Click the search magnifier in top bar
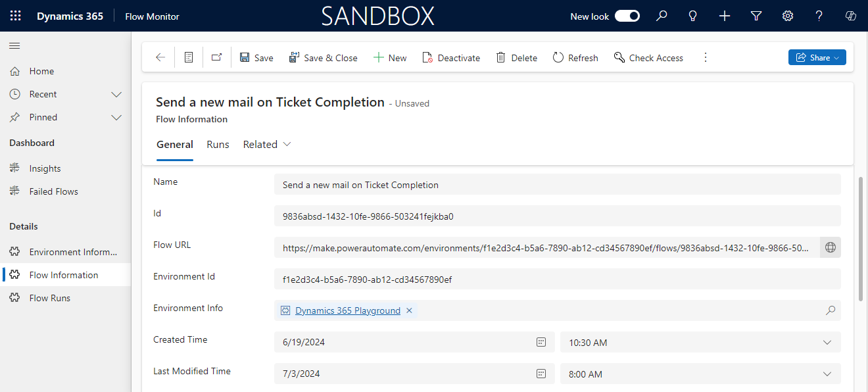The image size is (868, 392). [x=662, y=16]
